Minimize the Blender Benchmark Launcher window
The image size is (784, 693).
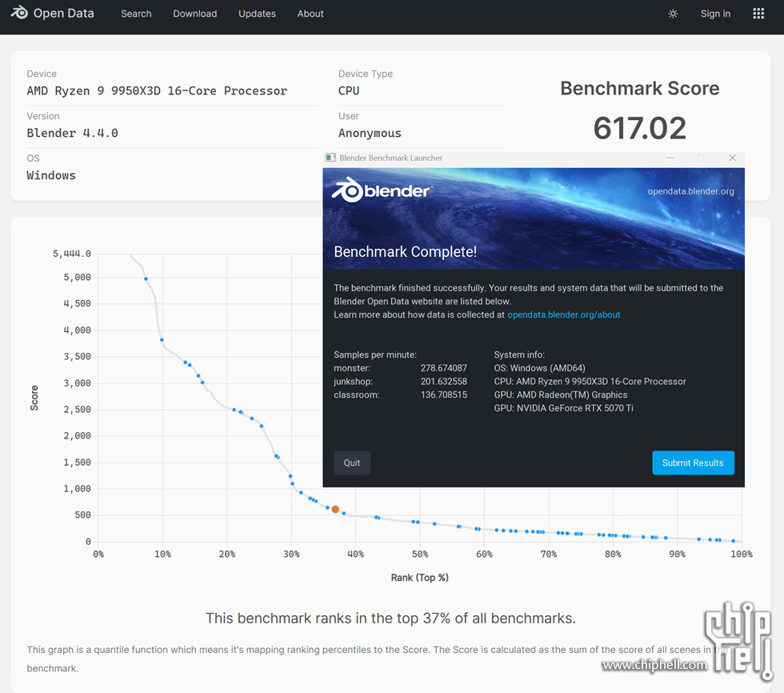click(x=670, y=158)
